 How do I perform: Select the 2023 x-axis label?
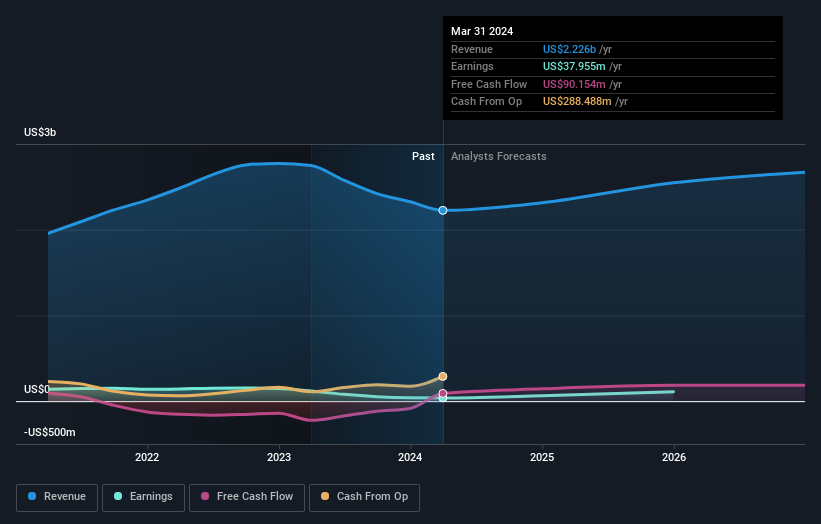point(279,457)
